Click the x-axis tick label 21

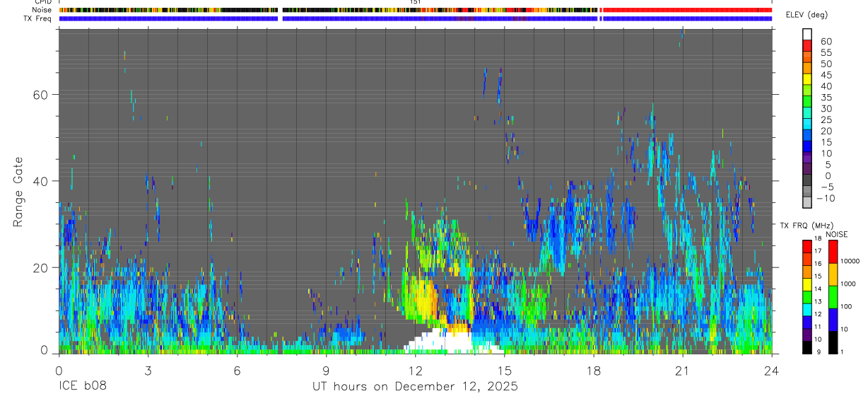(x=682, y=371)
